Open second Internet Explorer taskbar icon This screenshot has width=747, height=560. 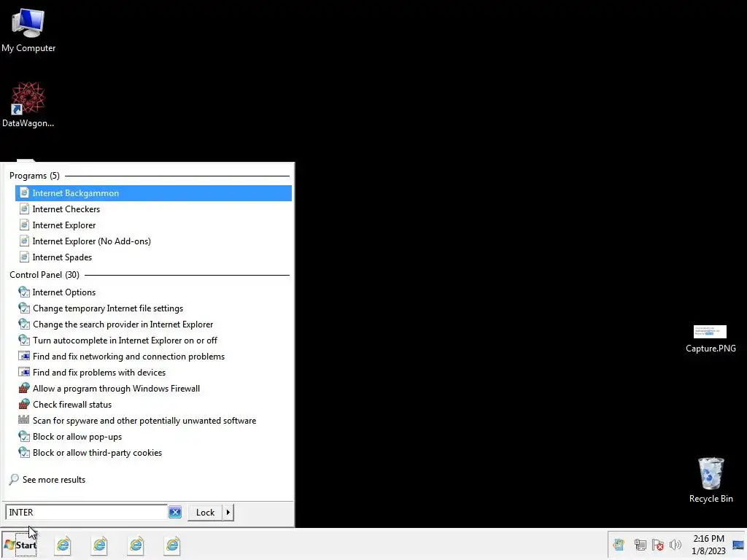point(99,545)
